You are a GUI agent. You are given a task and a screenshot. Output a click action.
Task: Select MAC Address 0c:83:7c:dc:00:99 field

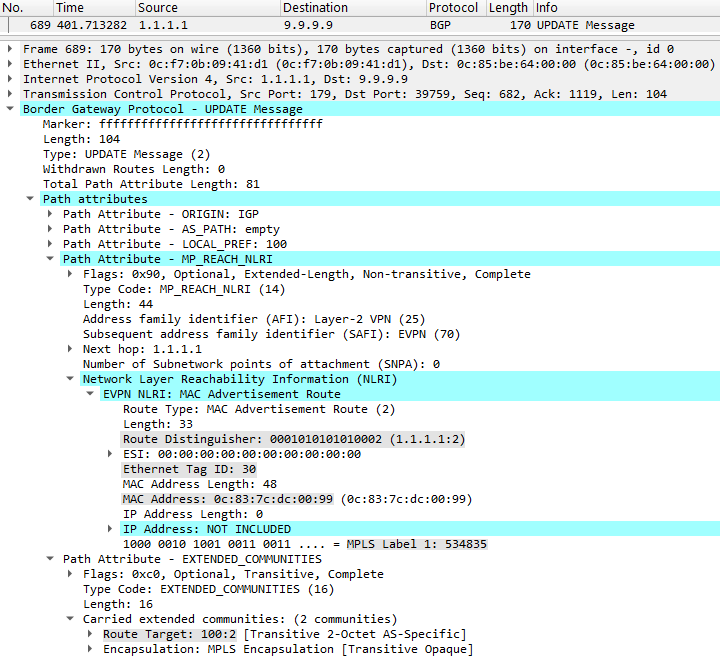pos(297,499)
